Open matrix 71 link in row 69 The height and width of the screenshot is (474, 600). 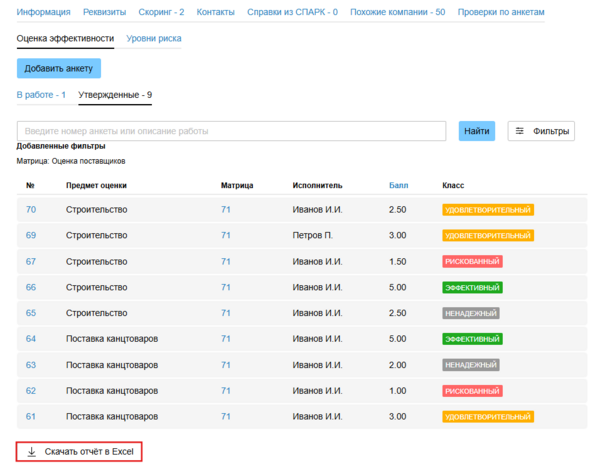click(226, 235)
